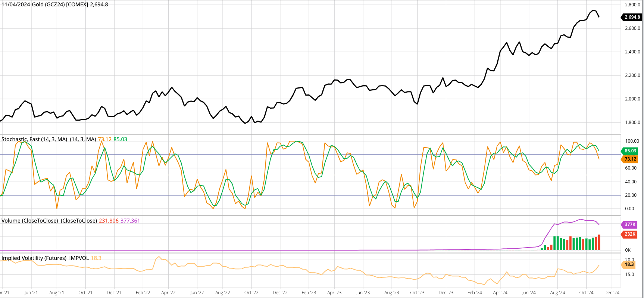This screenshot has height=298, width=644.
Task: Click the 1,800.0 price axis label
Action: (632, 122)
